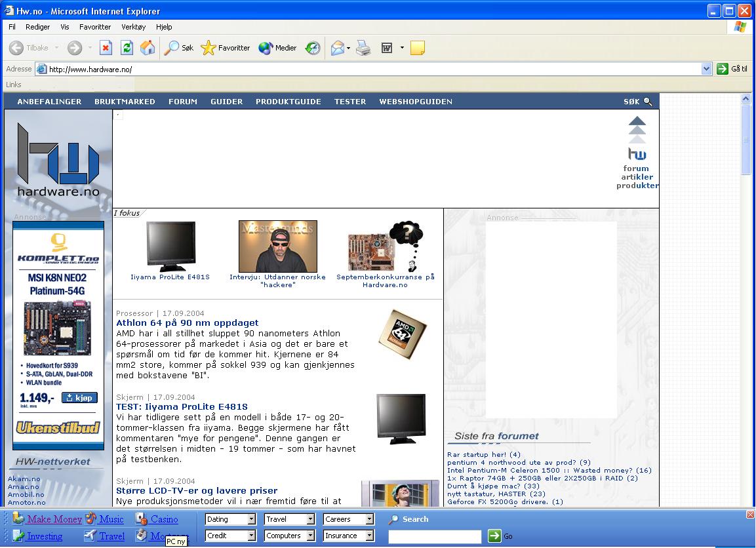Viewport: 756px width, 548px height.
Task: Expand the address bar history dropdown
Action: (706, 69)
